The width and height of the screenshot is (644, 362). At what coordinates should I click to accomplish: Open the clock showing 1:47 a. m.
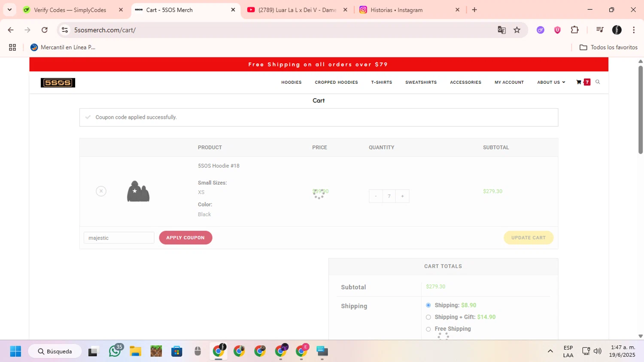click(623, 351)
